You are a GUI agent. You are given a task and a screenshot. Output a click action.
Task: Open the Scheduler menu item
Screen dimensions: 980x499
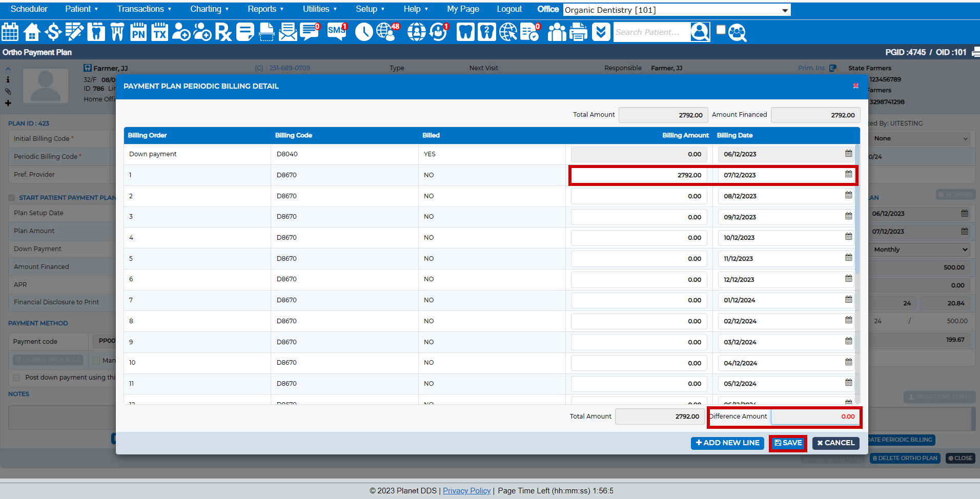(29, 9)
